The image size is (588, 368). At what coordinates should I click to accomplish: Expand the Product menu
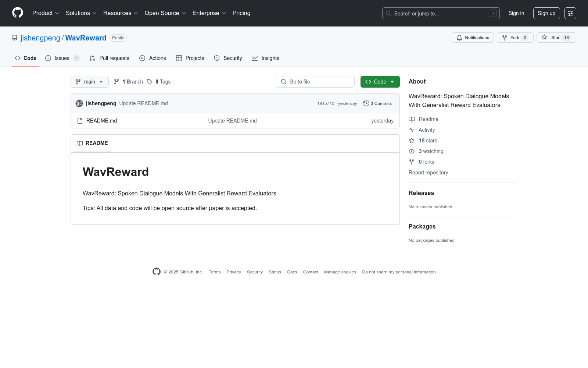[x=46, y=13]
